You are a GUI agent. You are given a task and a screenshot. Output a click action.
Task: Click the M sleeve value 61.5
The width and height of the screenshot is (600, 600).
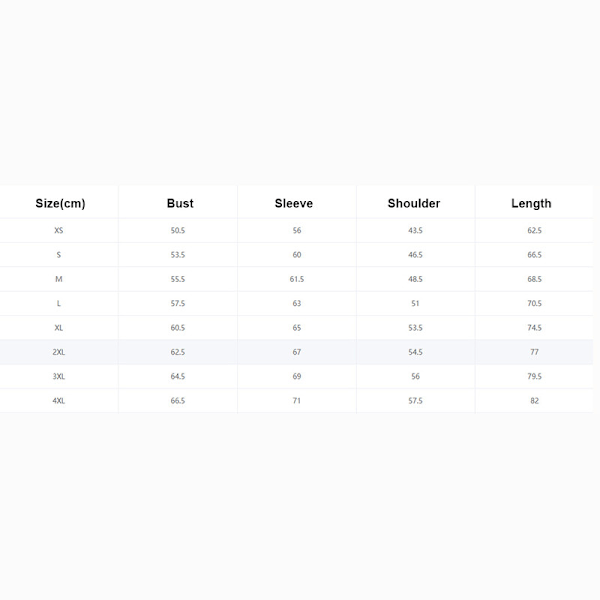click(x=296, y=279)
